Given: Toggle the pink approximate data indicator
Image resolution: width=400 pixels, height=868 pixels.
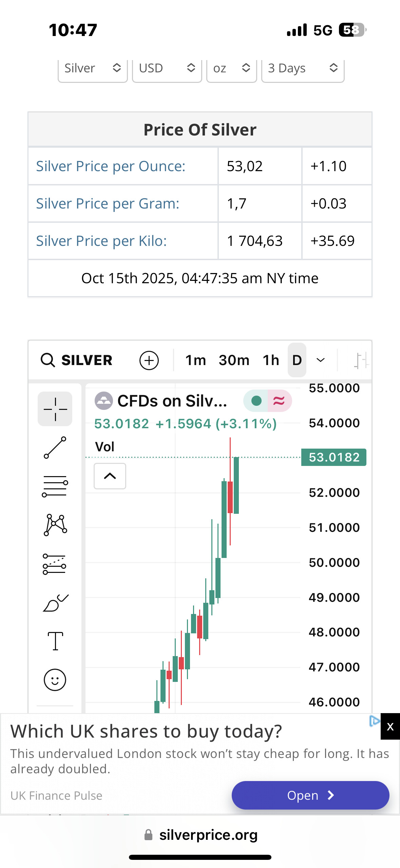Looking at the screenshot, I should pyautogui.click(x=279, y=401).
